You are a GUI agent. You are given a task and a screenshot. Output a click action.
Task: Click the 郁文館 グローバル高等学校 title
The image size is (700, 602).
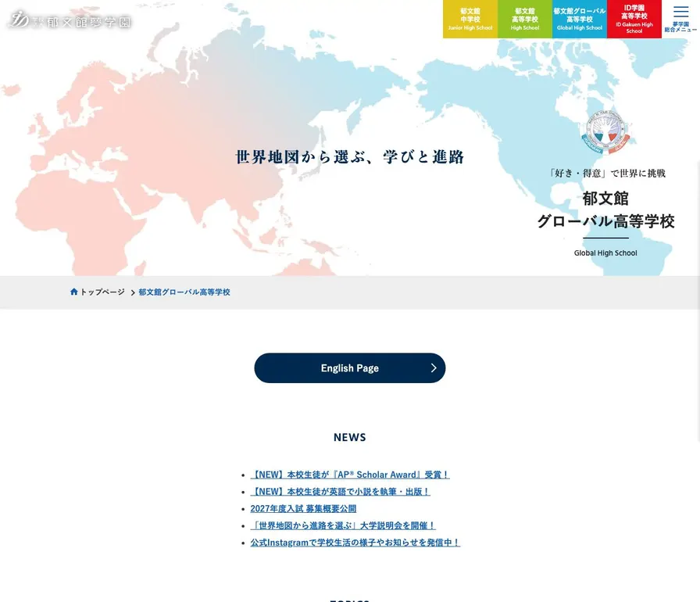tap(605, 210)
